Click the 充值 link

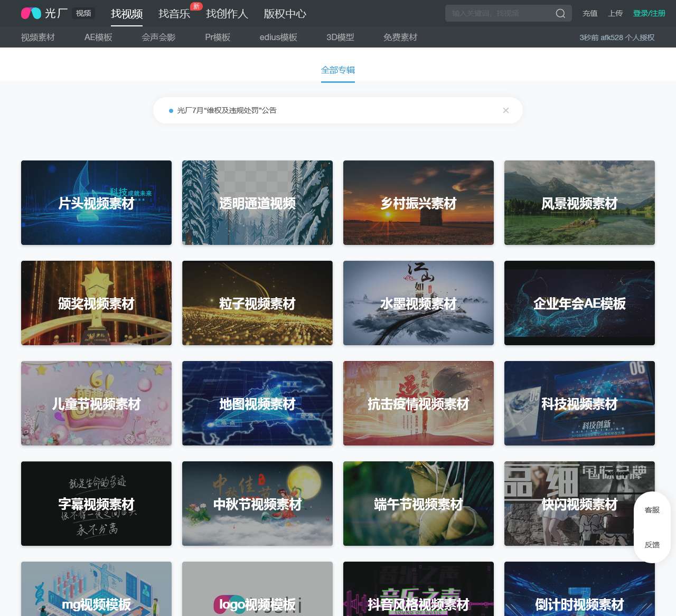(x=590, y=13)
